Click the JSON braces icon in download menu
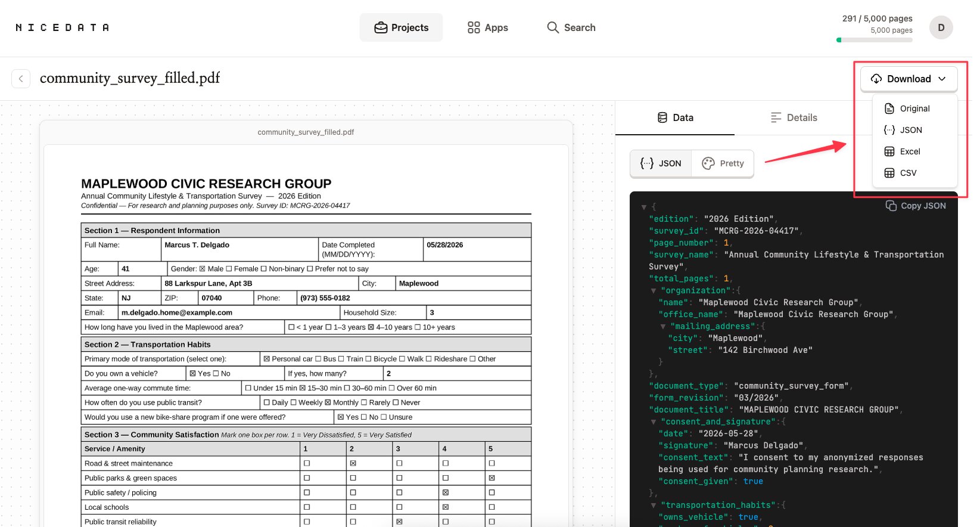 [889, 130]
